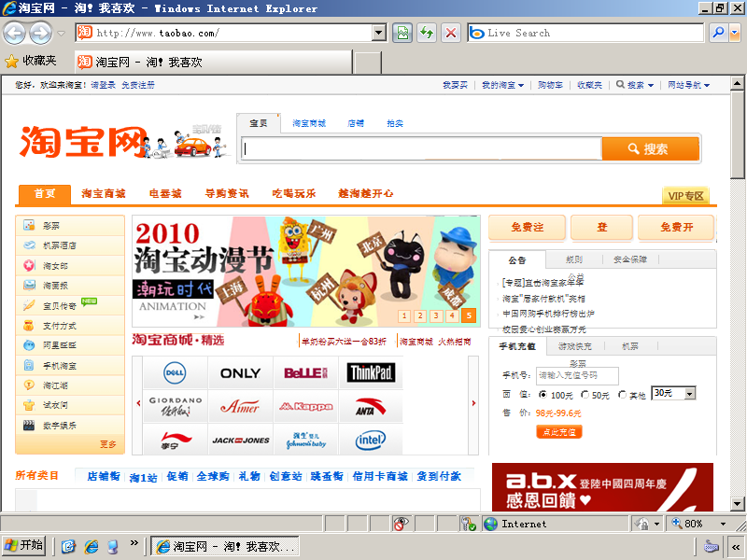Focus the Taobao main search input box
This screenshot has width=747, height=560.
(421, 149)
